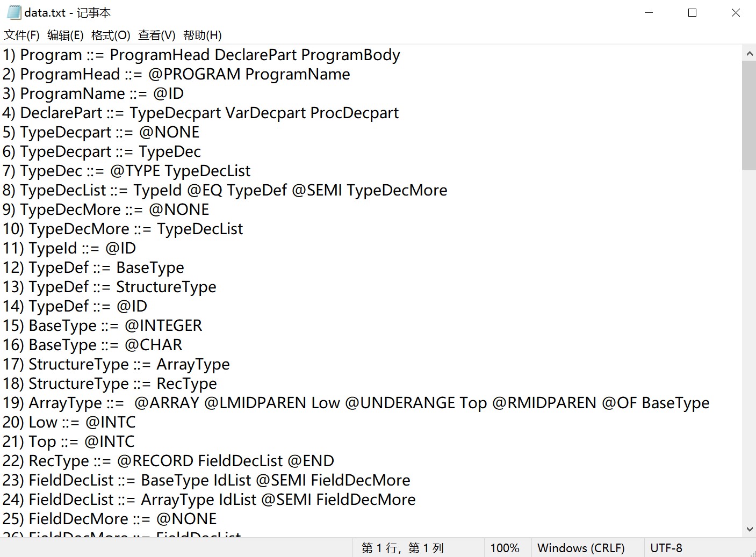756x557 pixels.
Task: Open the 编辑(E) menu
Action: tap(66, 35)
